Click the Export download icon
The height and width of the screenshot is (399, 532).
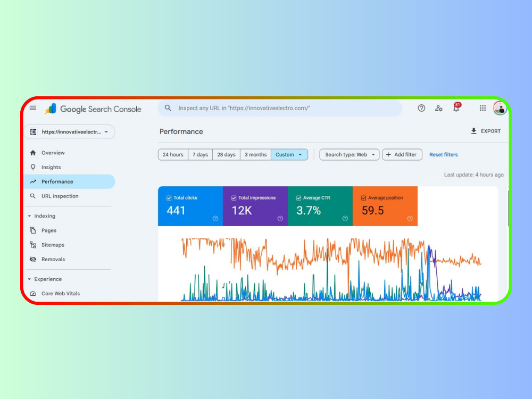(x=473, y=131)
